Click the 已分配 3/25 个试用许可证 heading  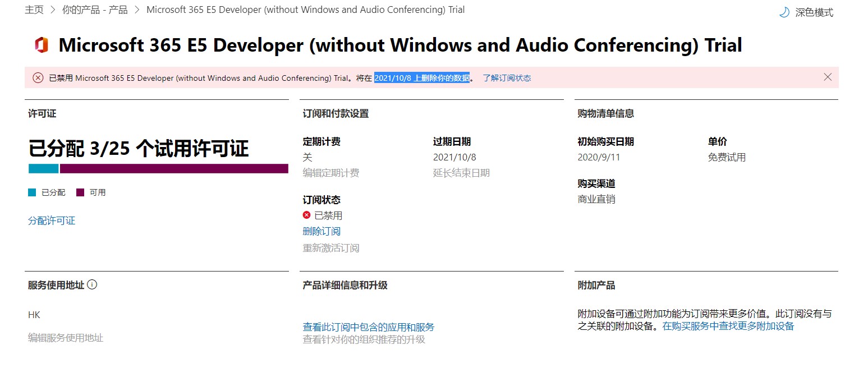point(139,149)
